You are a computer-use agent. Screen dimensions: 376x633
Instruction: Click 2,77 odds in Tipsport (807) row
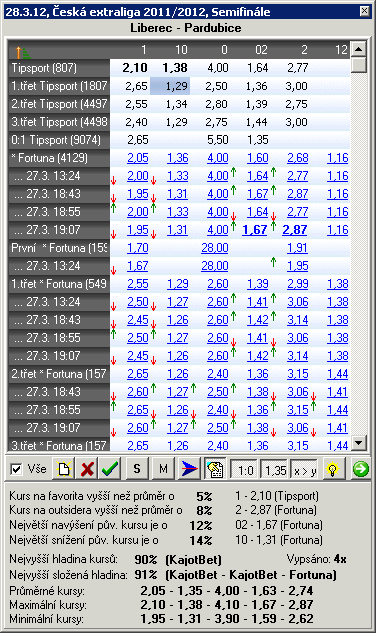298,68
